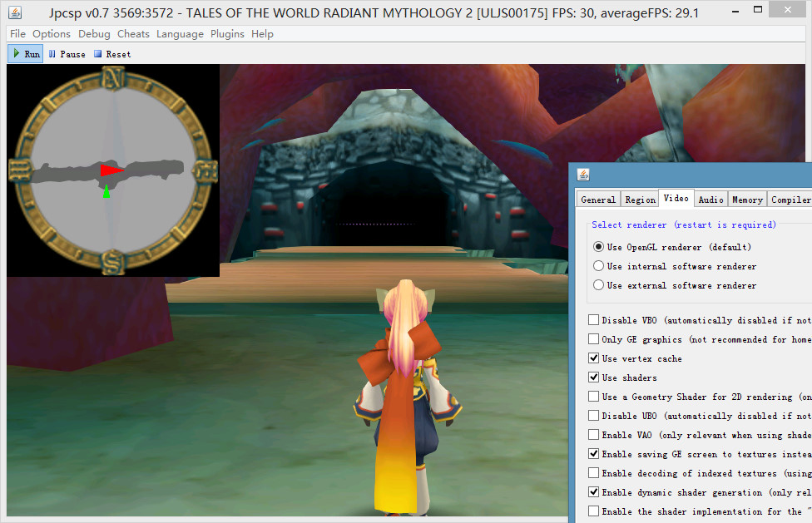Switch to the Audio settings tab
The image size is (812, 523).
pos(710,200)
